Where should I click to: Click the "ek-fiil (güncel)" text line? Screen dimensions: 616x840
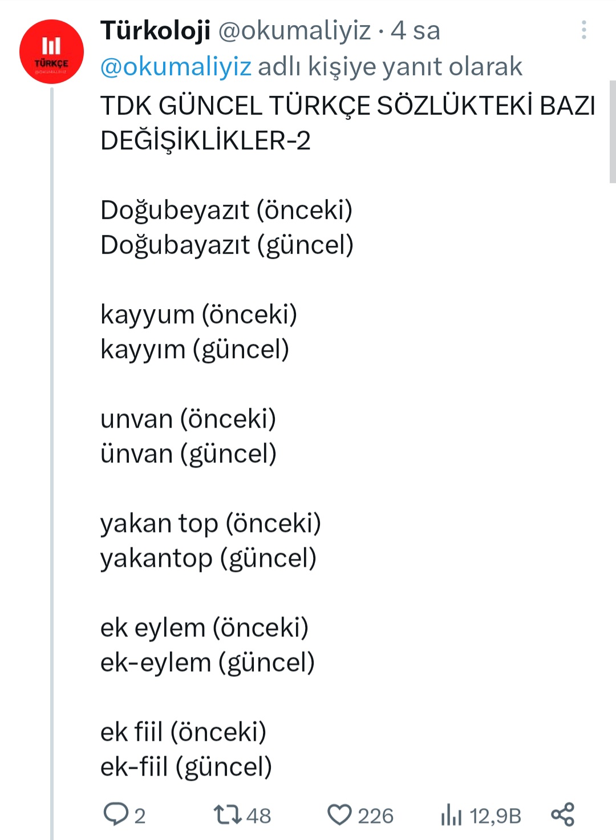coord(186,767)
